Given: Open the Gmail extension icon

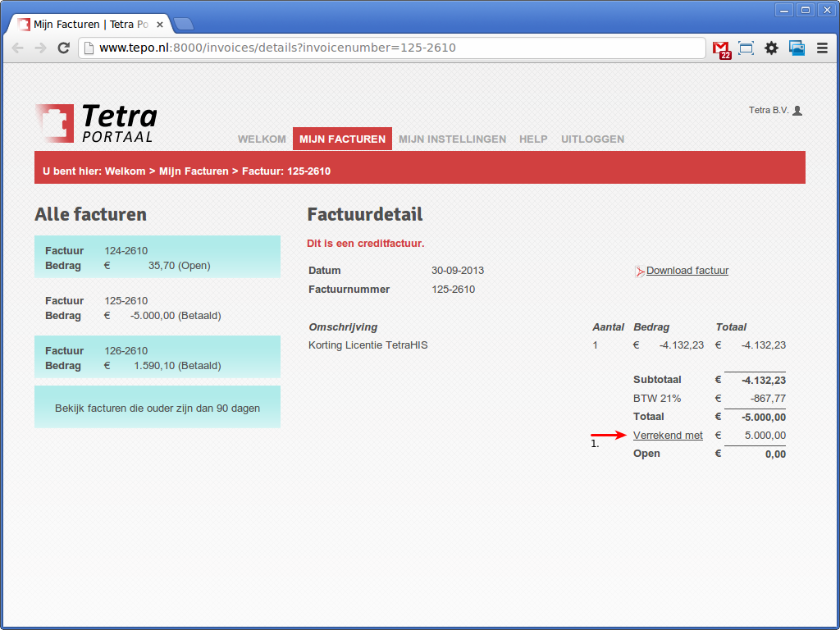Looking at the screenshot, I should click(721, 48).
